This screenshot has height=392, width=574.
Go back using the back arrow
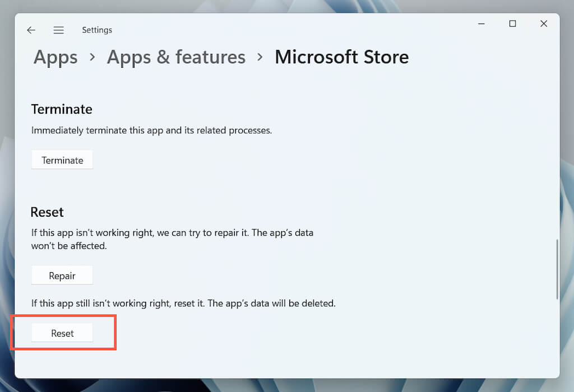31,30
